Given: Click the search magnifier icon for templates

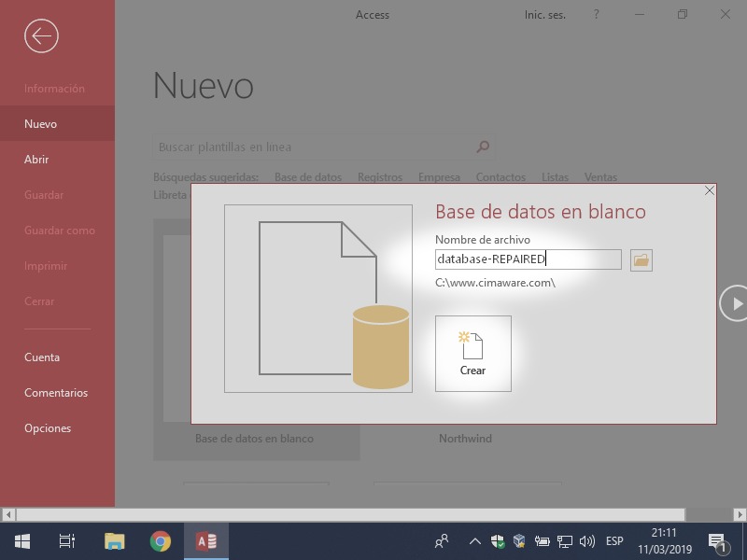Looking at the screenshot, I should [x=483, y=147].
